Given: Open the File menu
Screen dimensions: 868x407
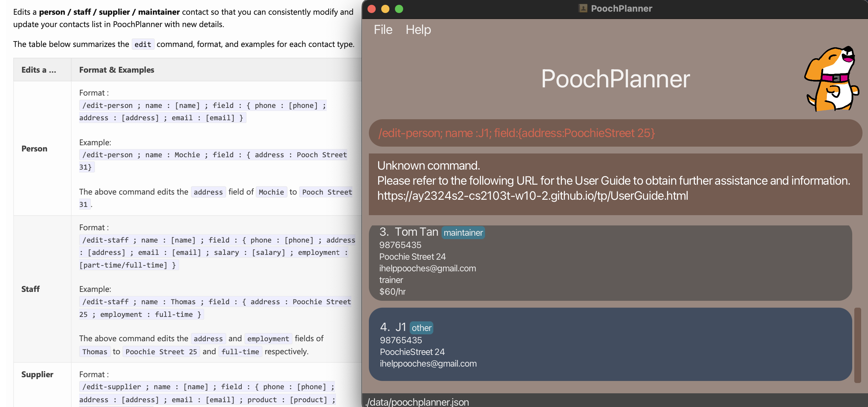Looking at the screenshot, I should click(x=383, y=30).
